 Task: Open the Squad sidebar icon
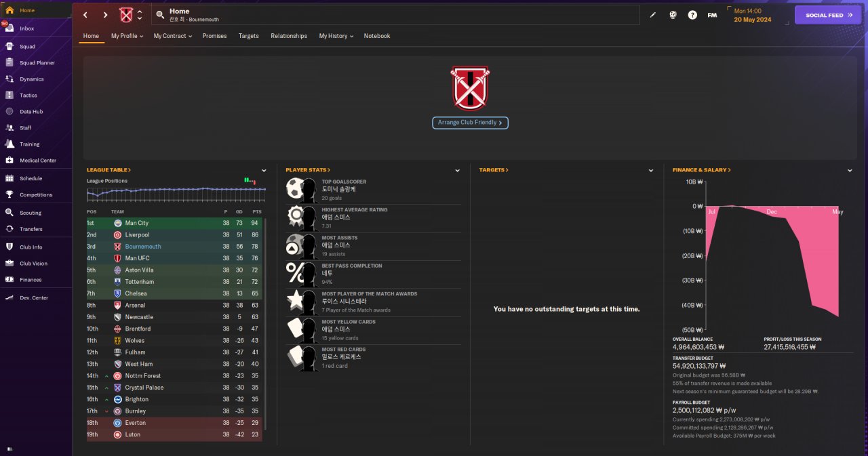point(9,47)
